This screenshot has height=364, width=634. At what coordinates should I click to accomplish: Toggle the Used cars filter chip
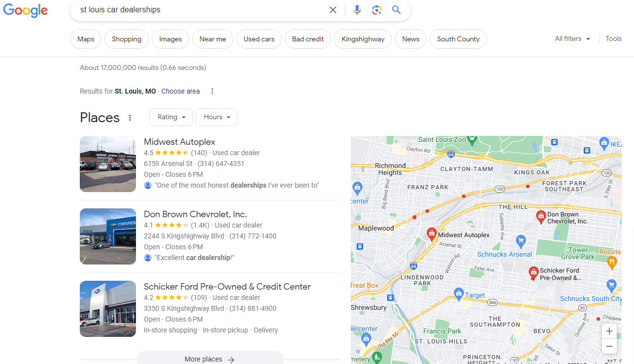click(x=259, y=38)
